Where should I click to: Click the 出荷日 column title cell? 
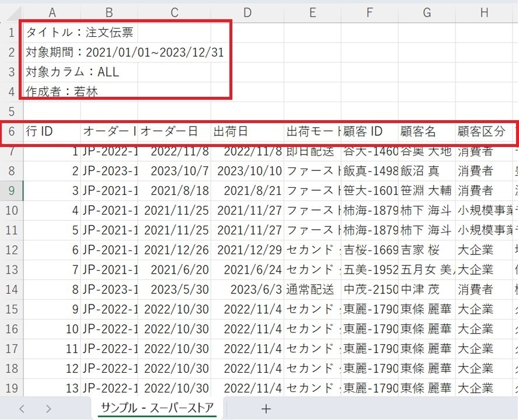[247, 132]
